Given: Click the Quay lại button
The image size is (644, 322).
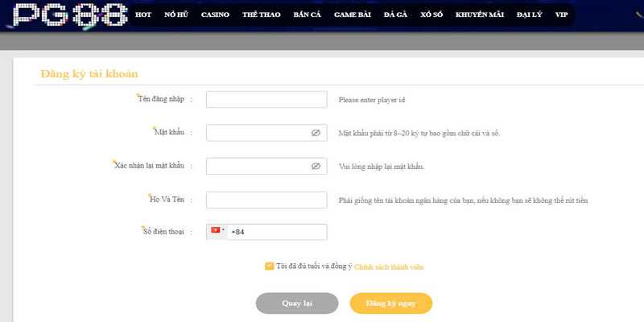Looking at the screenshot, I should [x=297, y=303].
